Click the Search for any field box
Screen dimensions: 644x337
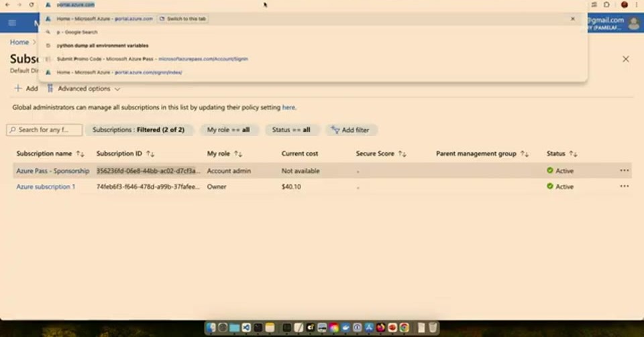(x=44, y=130)
